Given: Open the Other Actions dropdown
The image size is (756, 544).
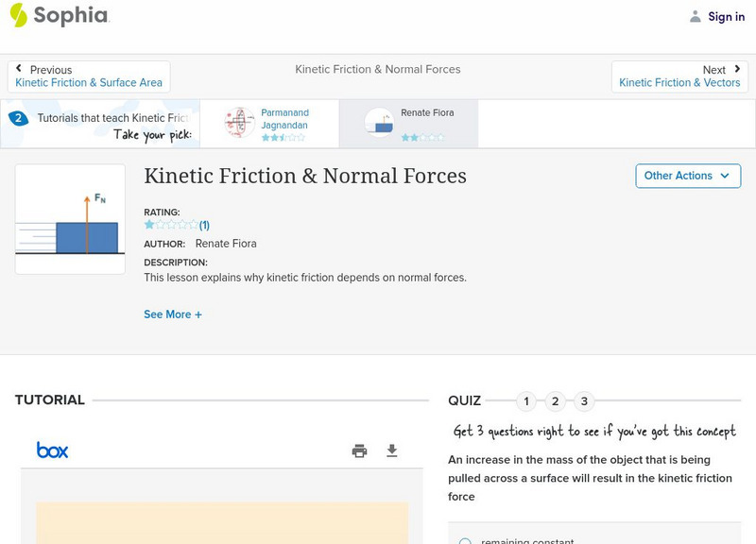Looking at the screenshot, I should [x=688, y=176].
